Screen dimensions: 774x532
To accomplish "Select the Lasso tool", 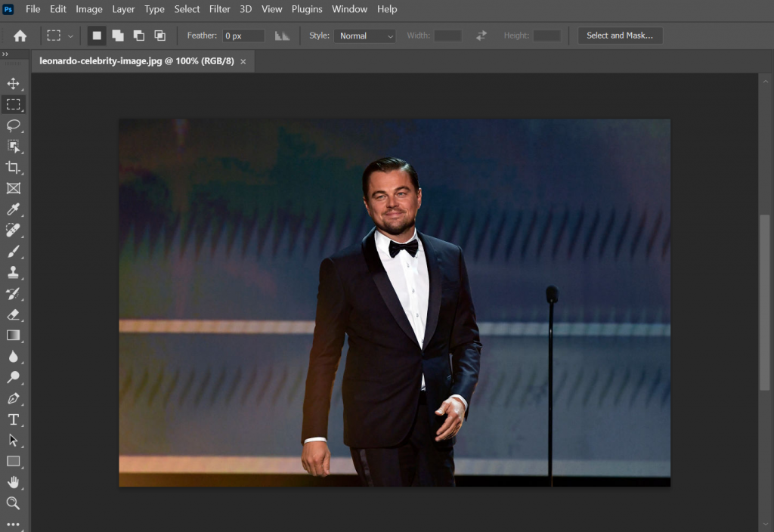I will click(14, 125).
